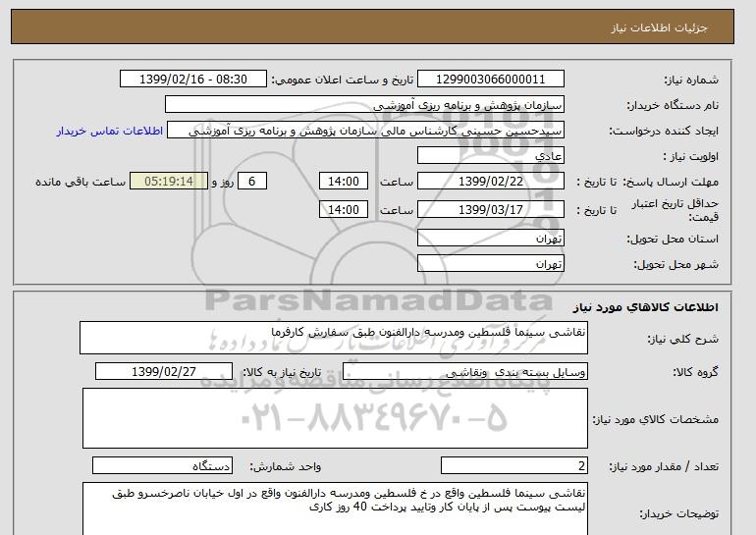Image resolution: width=756 pixels, height=535 pixels.
Task: Click the ایجاد کننده درخواست field
Action: [365, 131]
